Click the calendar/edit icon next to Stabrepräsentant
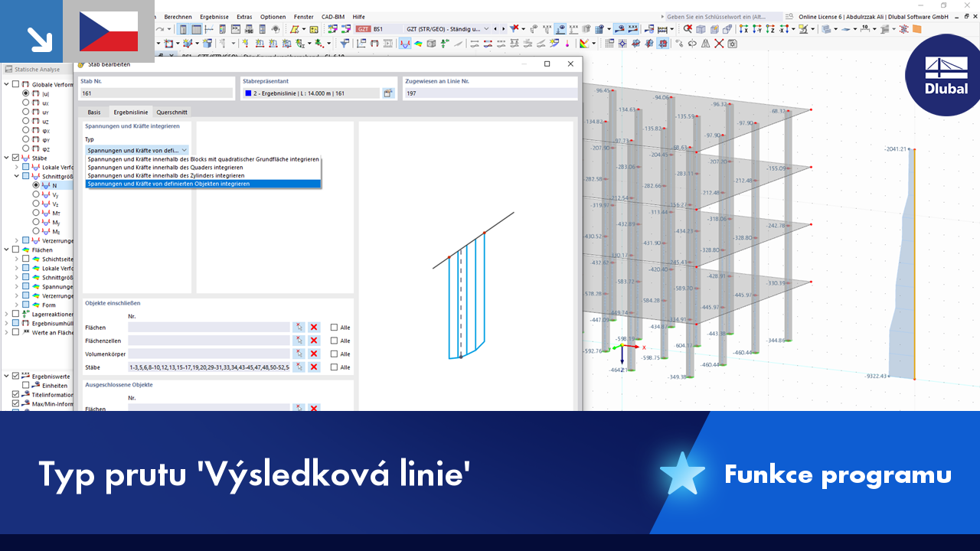The image size is (980, 551). (x=387, y=91)
